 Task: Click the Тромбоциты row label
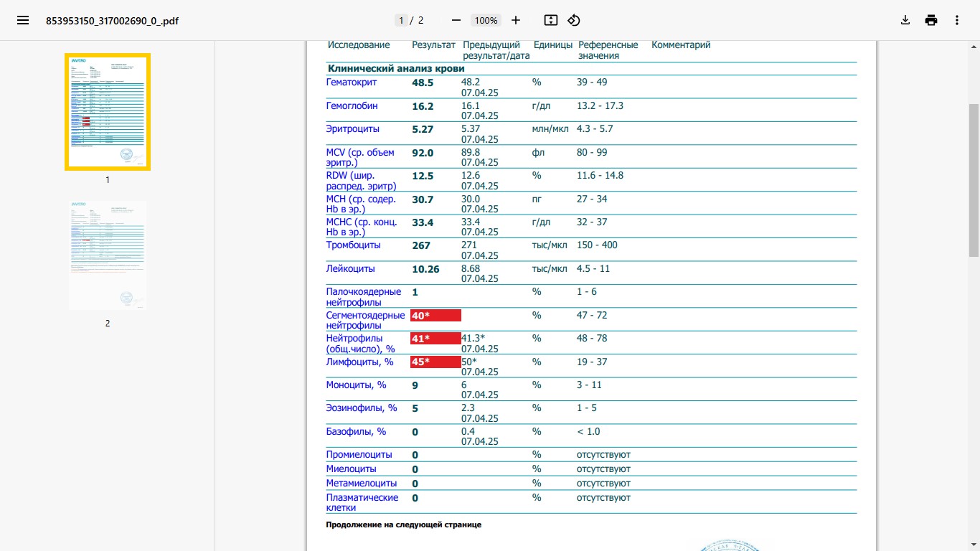click(x=354, y=245)
